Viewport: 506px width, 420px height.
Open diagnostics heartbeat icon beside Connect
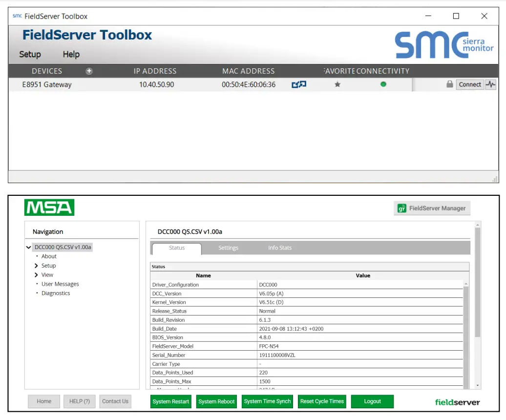[x=491, y=84]
